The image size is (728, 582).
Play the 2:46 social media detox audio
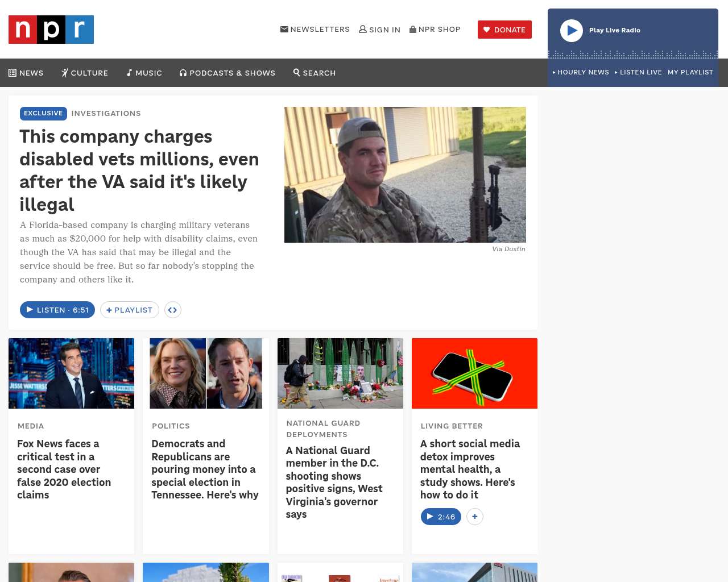tap(441, 517)
